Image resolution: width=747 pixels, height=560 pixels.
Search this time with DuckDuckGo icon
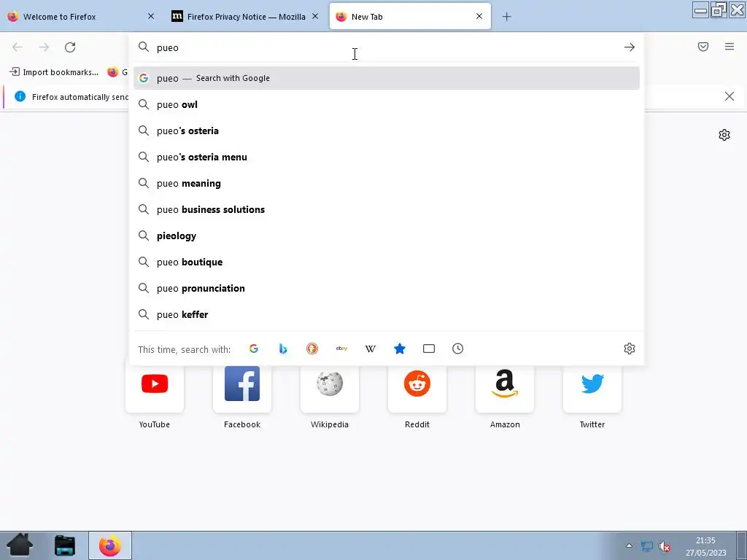(312, 349)
